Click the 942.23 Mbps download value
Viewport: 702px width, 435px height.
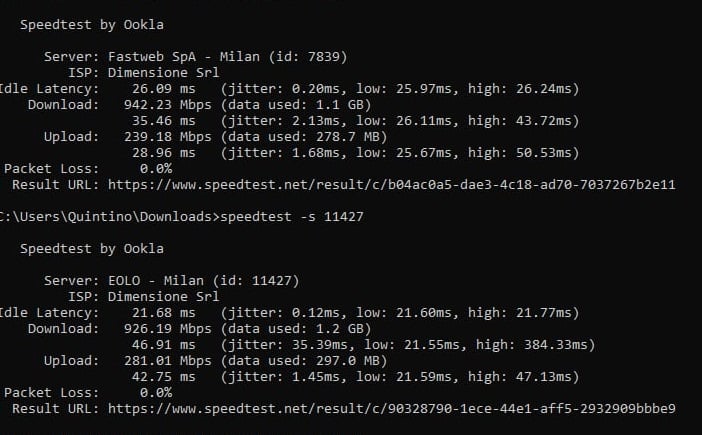pyautogui.click(x=167, y=105)
